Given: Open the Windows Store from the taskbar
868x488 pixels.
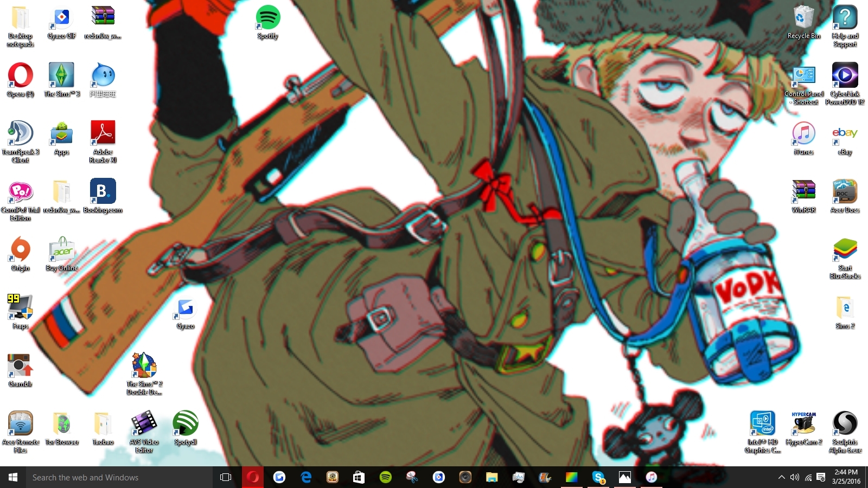Looking at the screenshot, I should click(359, 477).
